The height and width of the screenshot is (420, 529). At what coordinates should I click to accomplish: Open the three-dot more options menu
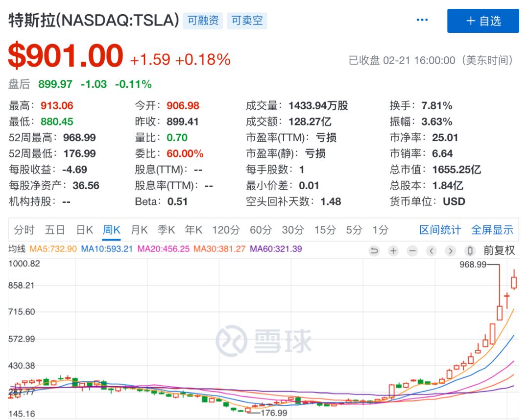click(x=422, y=20)
